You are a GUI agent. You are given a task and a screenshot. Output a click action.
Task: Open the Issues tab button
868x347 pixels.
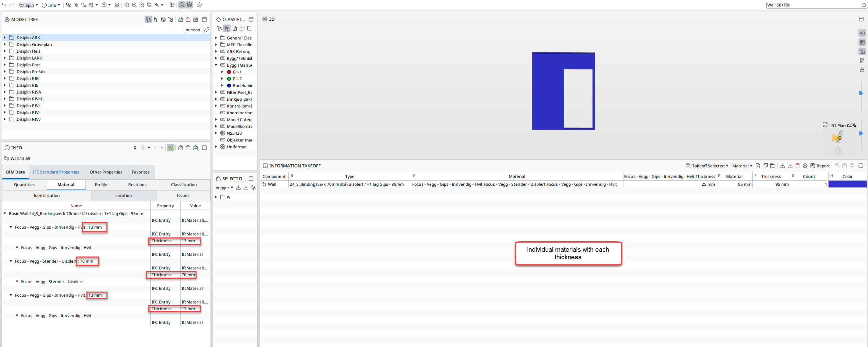(x=183, y=195)
